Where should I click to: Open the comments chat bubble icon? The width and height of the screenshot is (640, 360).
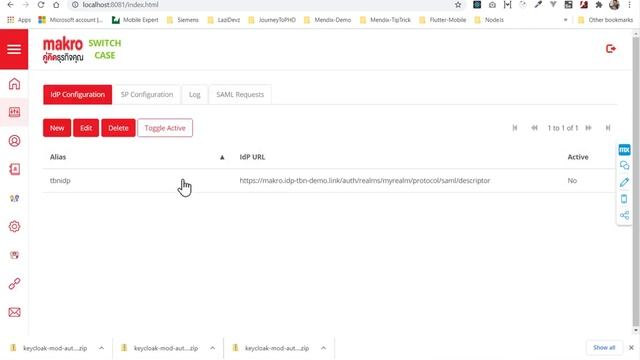[x=624, y=166]
